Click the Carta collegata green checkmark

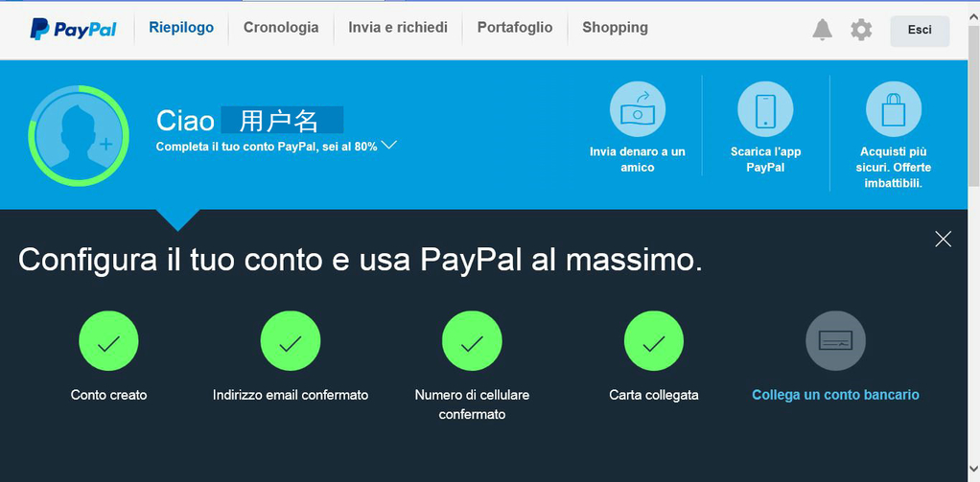click(x=654, y=341)
